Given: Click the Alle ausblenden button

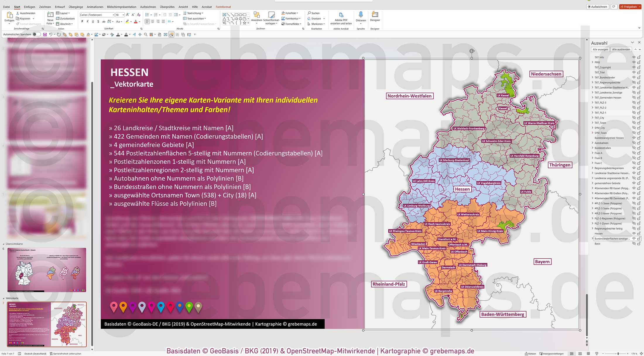Looking at the screenshot, I should 621,49.
